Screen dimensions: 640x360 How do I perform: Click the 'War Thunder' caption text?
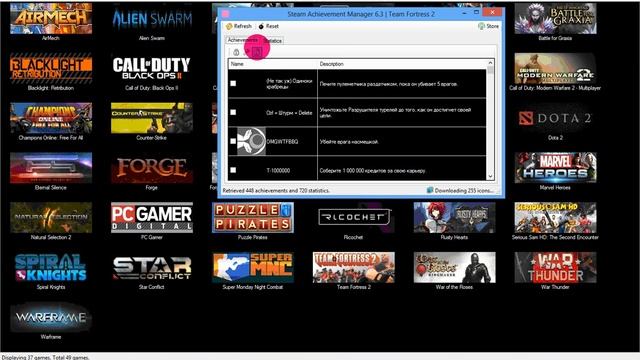tap(555, 287)
